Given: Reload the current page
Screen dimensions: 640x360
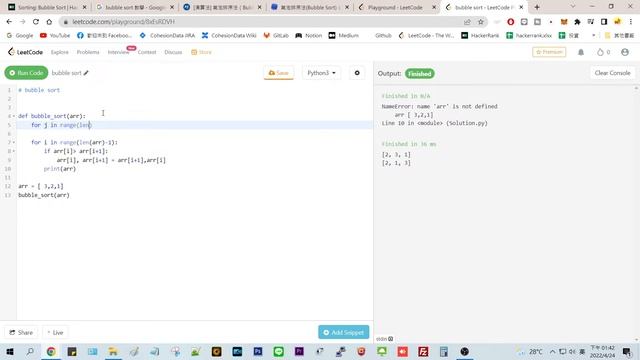Looking at the screenshot, I should tap(36, 22).
